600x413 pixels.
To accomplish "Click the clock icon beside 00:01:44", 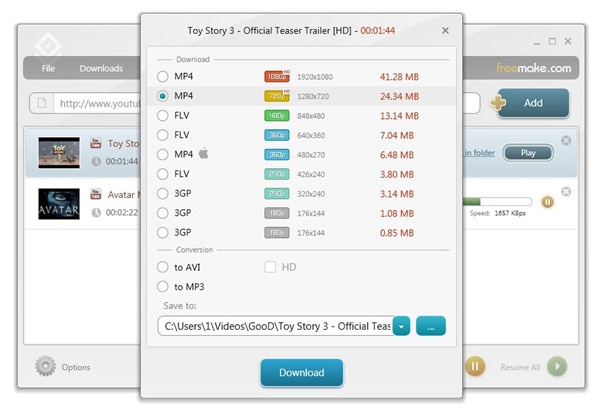I will click(x=96, y=162).
